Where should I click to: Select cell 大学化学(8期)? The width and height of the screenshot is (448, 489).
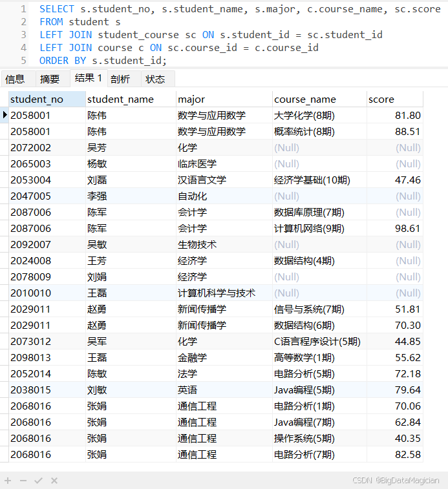[x=319, y=116]
